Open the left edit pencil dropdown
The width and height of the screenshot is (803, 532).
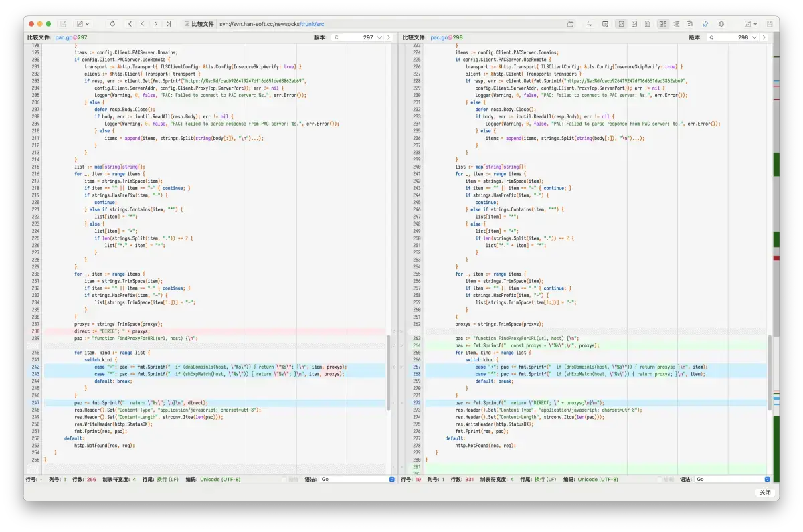coord(83,24)
